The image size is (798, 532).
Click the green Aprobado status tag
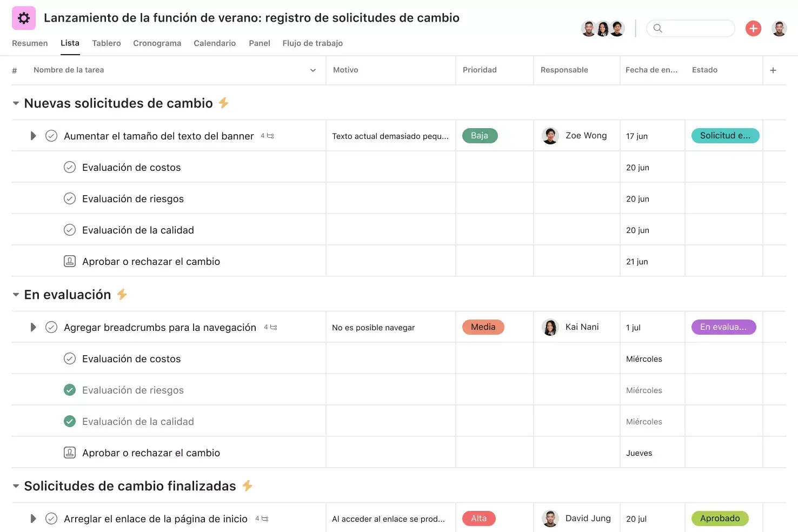point(720,518)
